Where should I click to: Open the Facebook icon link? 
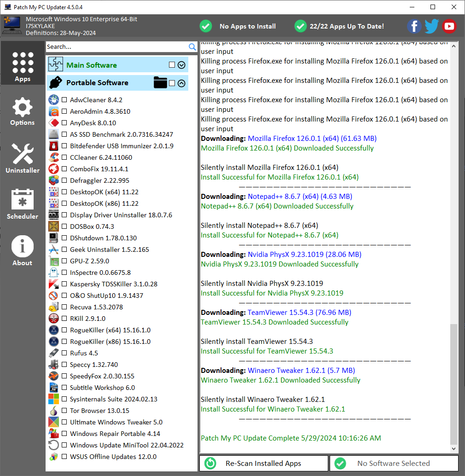pos(414,26)
